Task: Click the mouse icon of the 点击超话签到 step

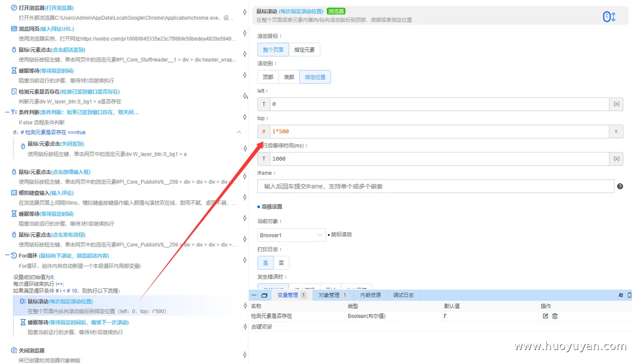Action: [14, 50]
